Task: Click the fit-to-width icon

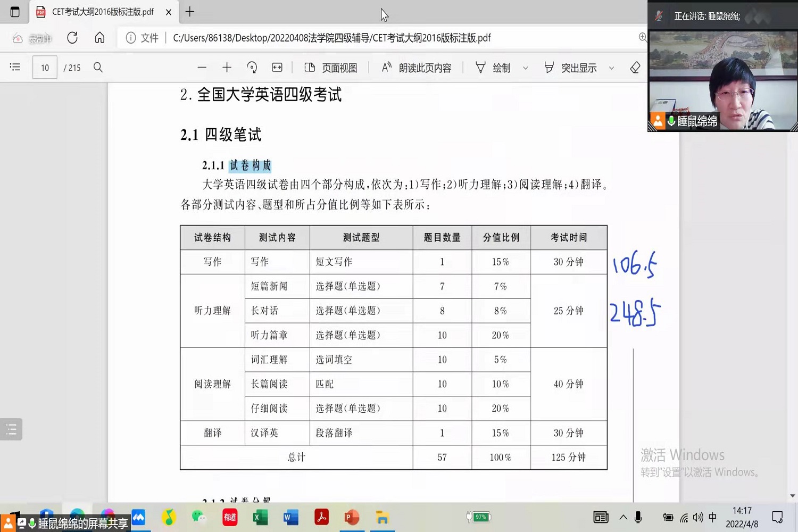Action: pos(277,68)
